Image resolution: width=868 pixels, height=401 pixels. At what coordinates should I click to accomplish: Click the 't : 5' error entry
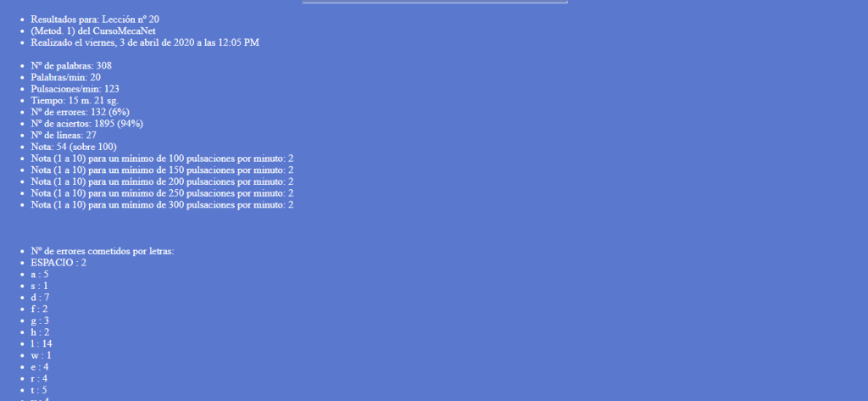[39, 391]
